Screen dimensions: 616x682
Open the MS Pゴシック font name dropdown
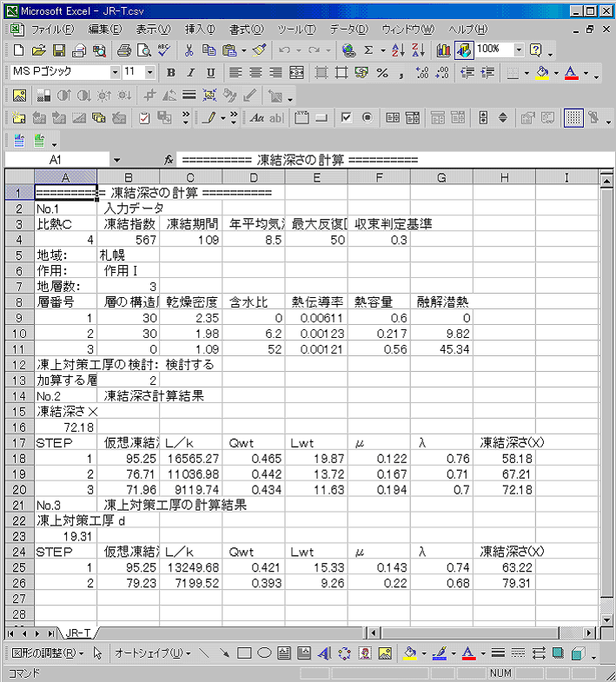tap(115, 73)
